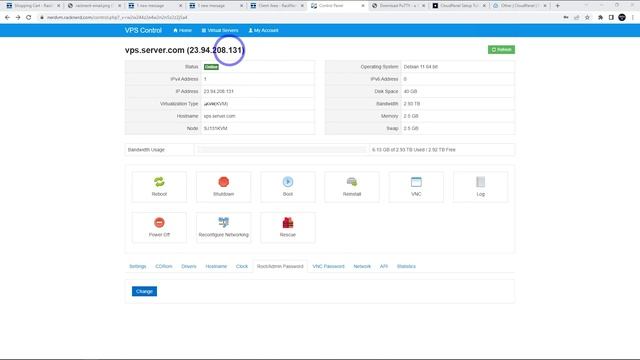Open Chrome three-dot menu
Viewport: 640px width, 360px height.
(x=633, y=18)
